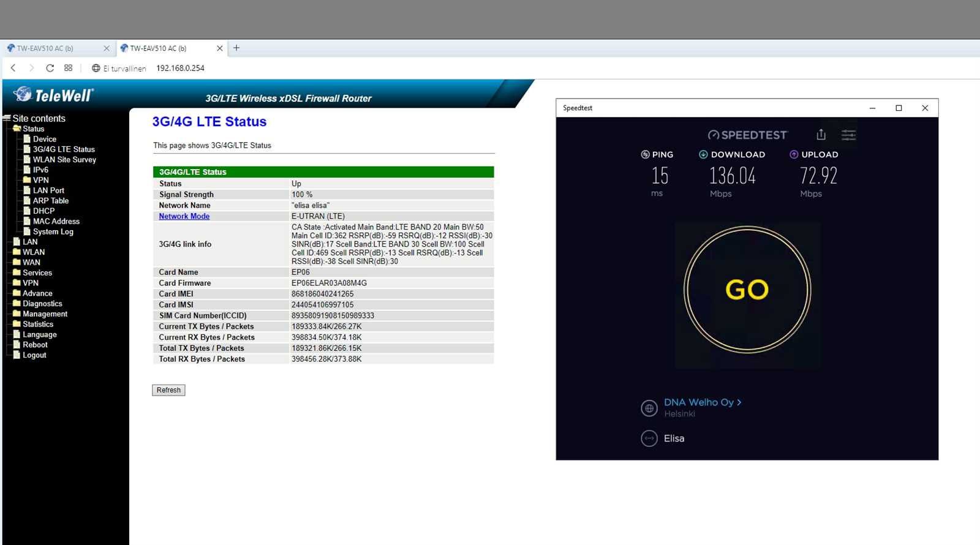The image size is (980, 545).
Task: Click the Signal Strength value 100 %
Action: click(x=302, y=195)
